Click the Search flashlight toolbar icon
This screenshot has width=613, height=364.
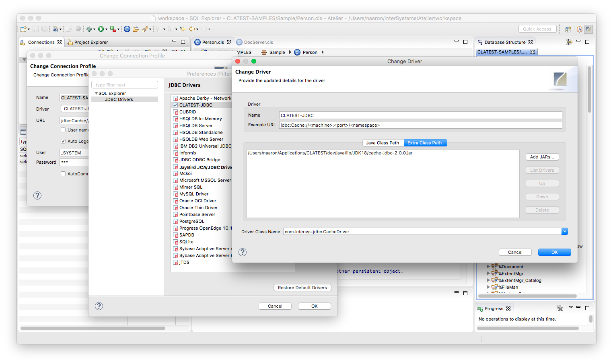(145, 29)
